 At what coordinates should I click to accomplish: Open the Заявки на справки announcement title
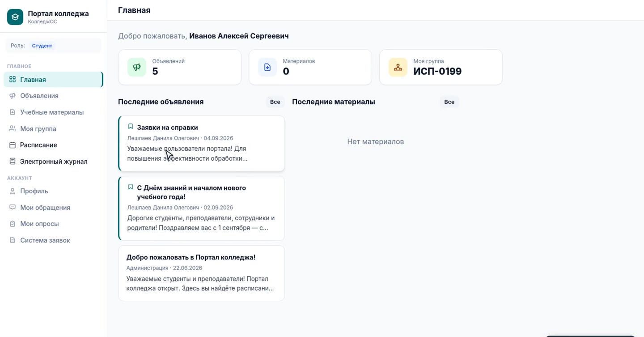167,128
